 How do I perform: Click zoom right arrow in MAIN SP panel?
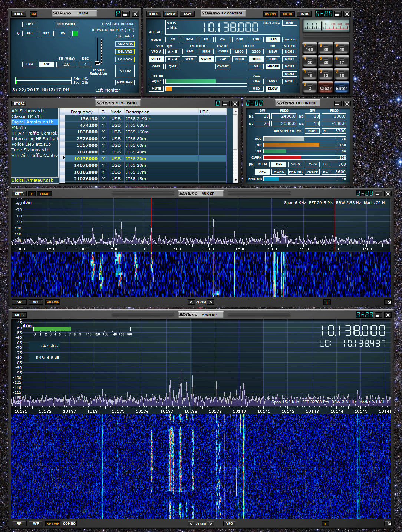[210, 524]
